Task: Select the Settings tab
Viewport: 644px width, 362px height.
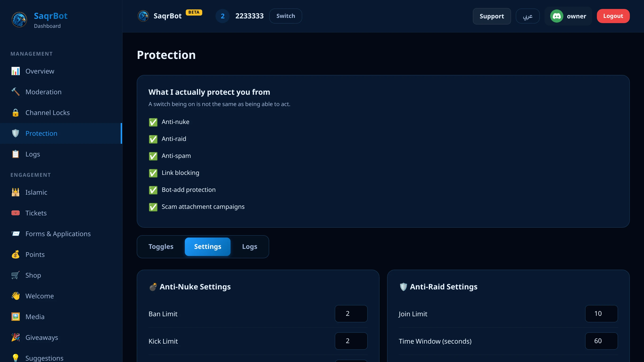Action: coord(207,247)
